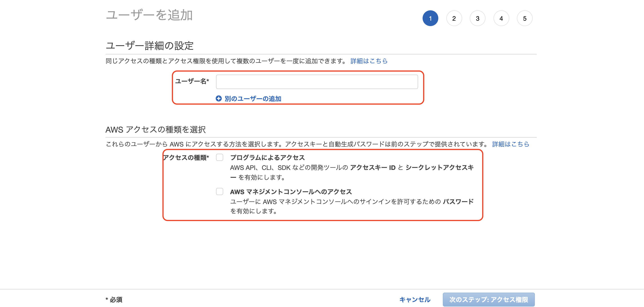Screen dimensions: 644x307
Task: Click ユーザーを追加 page title
Action: [x=149, y=15]
